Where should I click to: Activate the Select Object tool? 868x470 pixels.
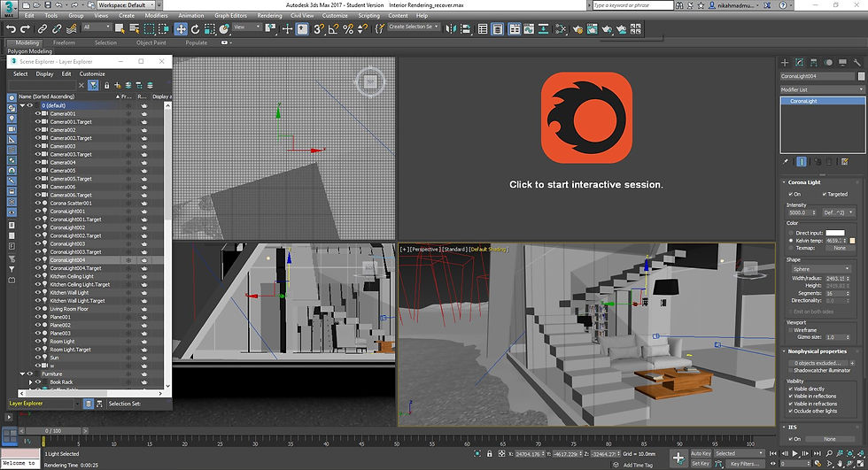tap(120, 28)
